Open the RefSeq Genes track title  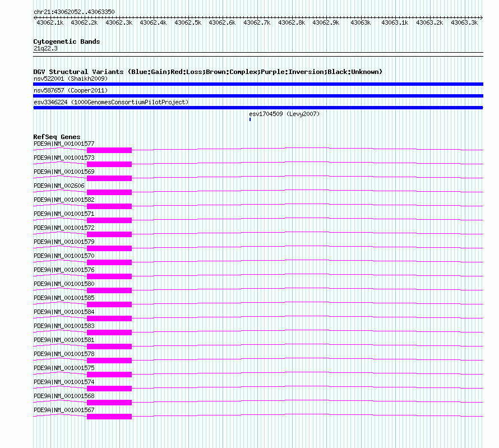coord(57,137)
